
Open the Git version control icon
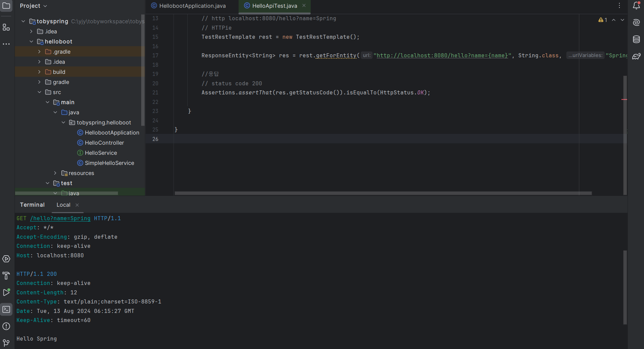6,343
